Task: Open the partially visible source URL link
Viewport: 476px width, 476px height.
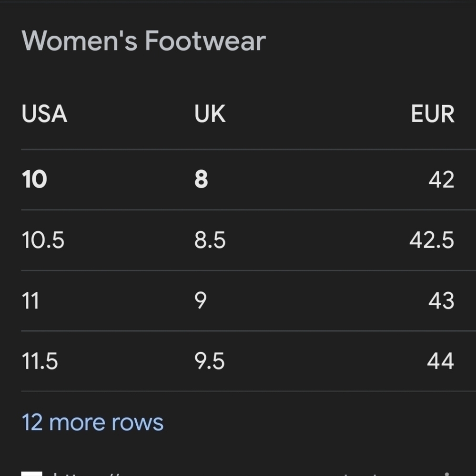Action: point(213,474)
